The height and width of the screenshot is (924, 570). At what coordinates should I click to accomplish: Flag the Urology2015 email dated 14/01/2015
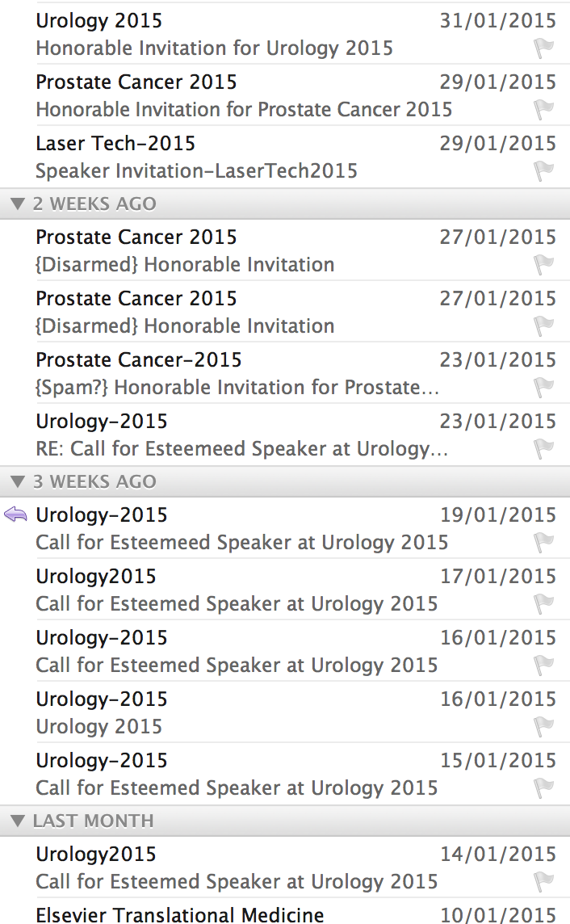tap(545, 882)
